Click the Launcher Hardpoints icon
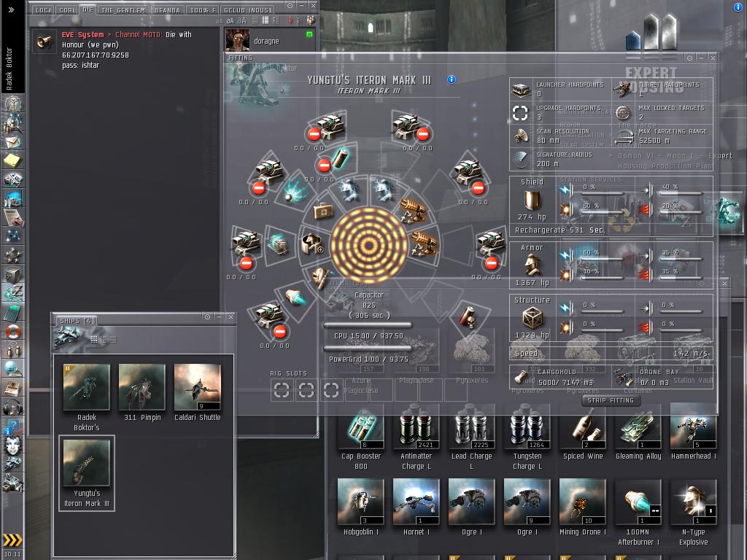 click(521, 89)
